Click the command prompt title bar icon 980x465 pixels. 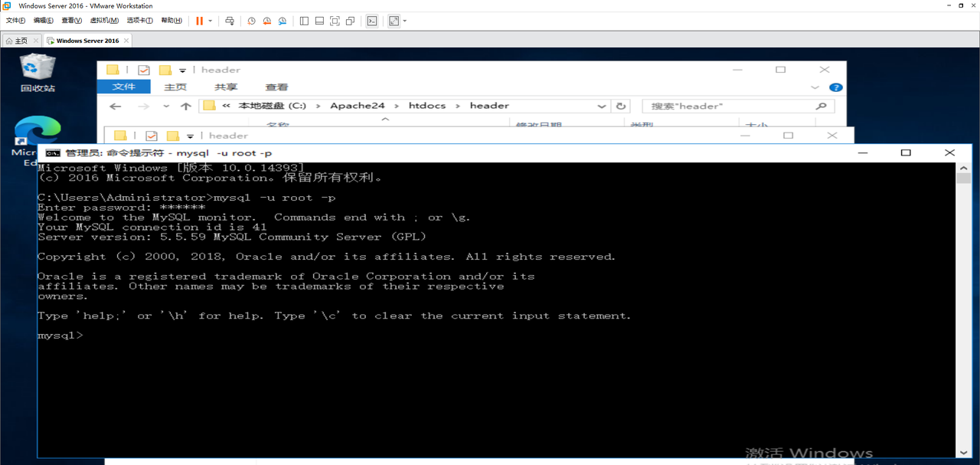pyautogui.click(x=53, y=153)
